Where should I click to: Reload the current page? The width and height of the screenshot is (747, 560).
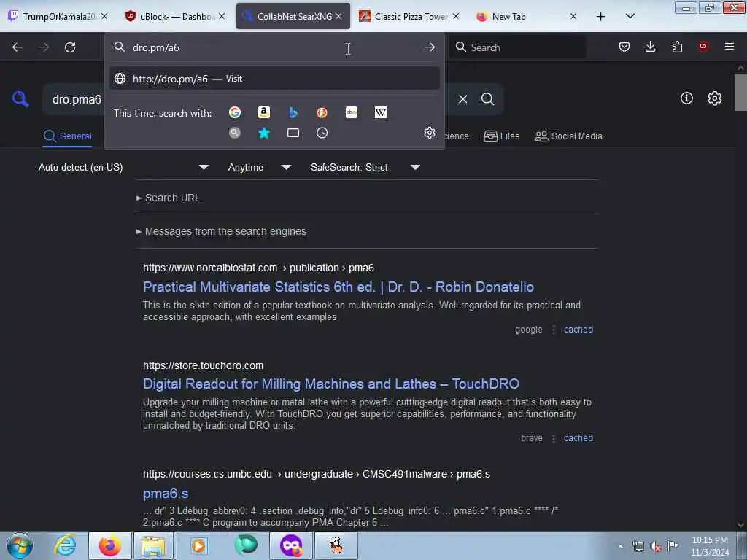[70, 47]
